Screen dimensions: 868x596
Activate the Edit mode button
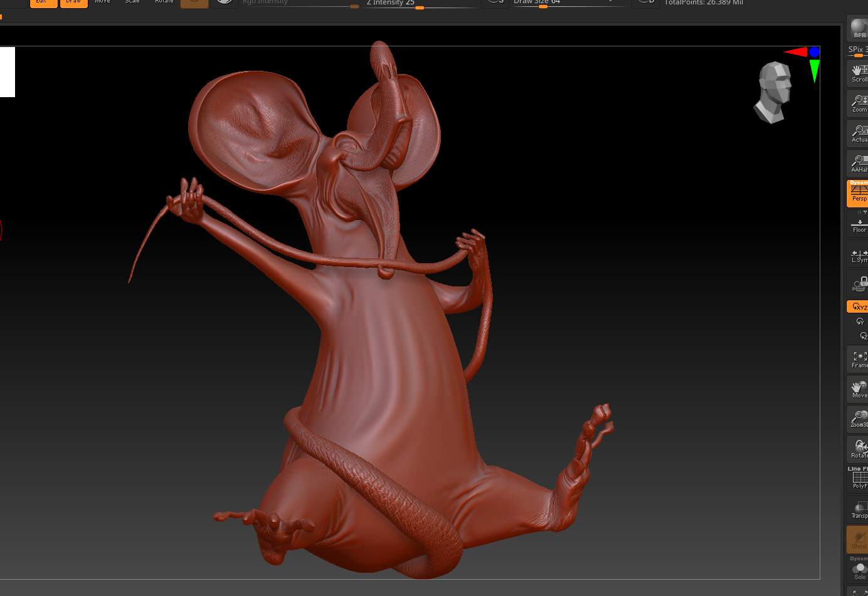(43, 3)
